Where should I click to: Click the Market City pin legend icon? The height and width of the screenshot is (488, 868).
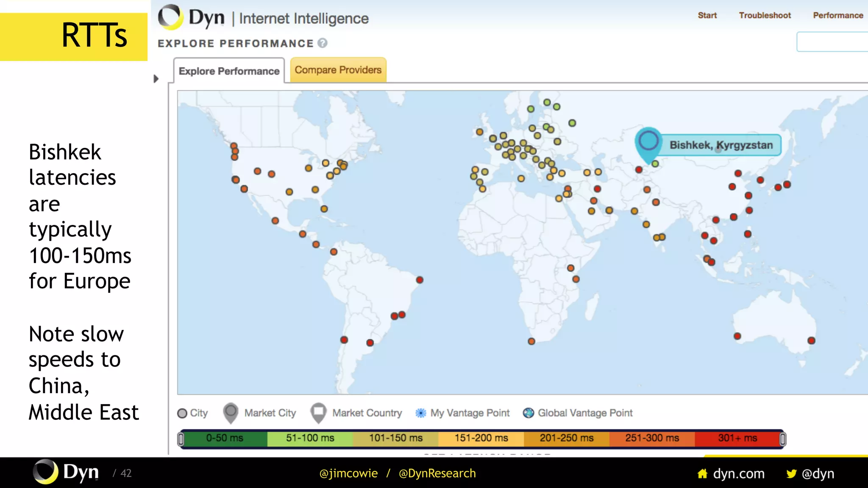point(231,412)
